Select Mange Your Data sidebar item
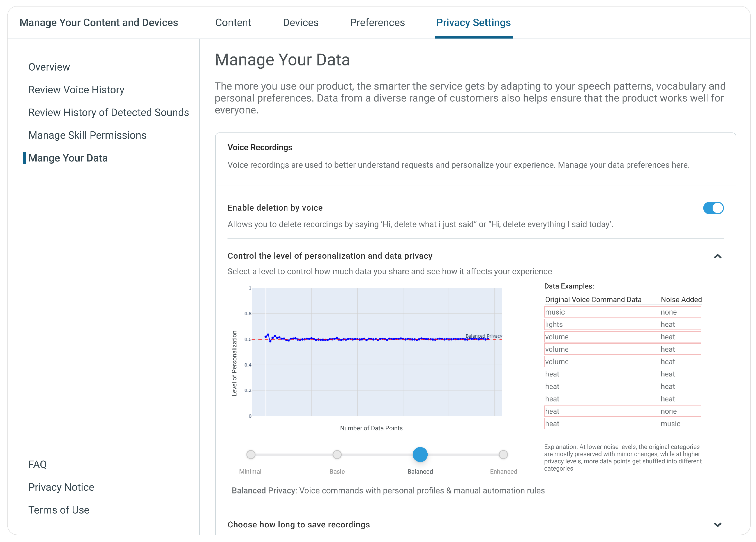Image resolution: width=756 pixels, height=542 pixels. pos(68,158)
